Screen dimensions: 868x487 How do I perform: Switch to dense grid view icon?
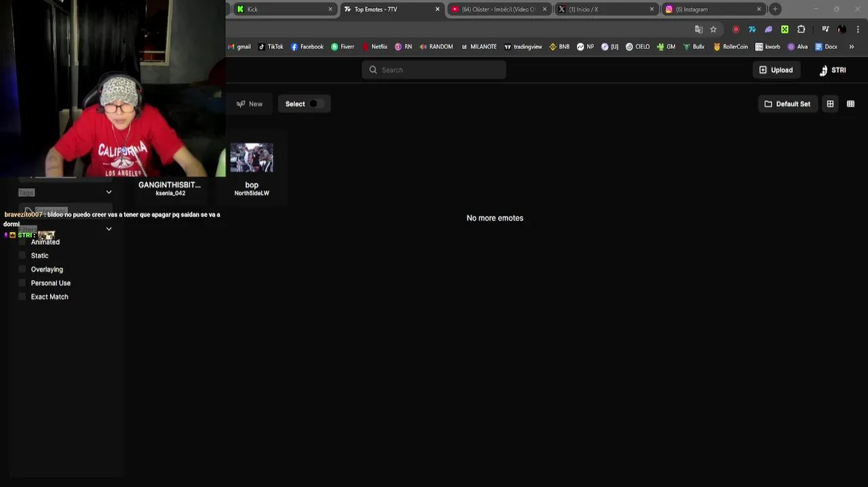[850, 104]
